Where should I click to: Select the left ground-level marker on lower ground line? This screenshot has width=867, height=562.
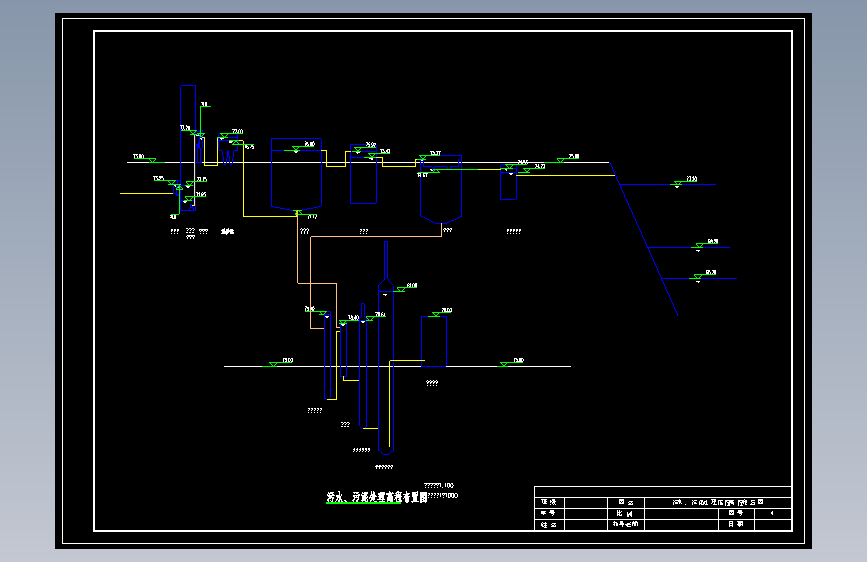pos(279,362)
